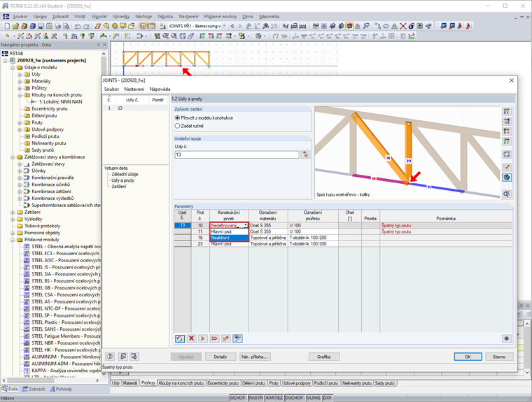Screen dimensions: 532x402
Task: Collapse the Přídavné moduly tree node
Action: pyautogui.click(x=13, y=240)
